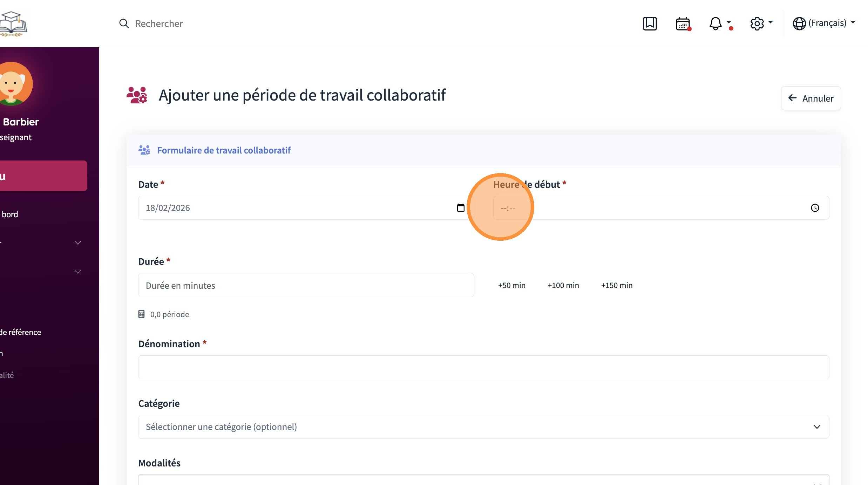Open the notifications bell
The height and width of the screenshot is (485, 868).
point(716,23)
